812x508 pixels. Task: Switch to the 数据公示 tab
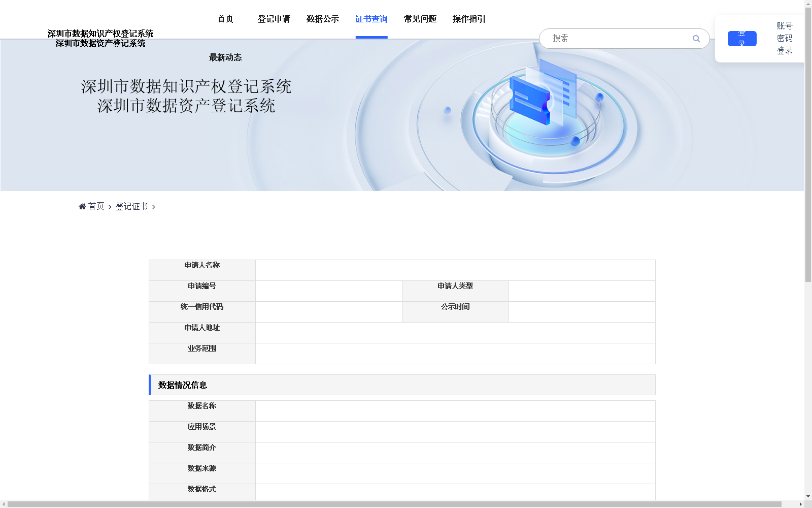coord(323,19)
